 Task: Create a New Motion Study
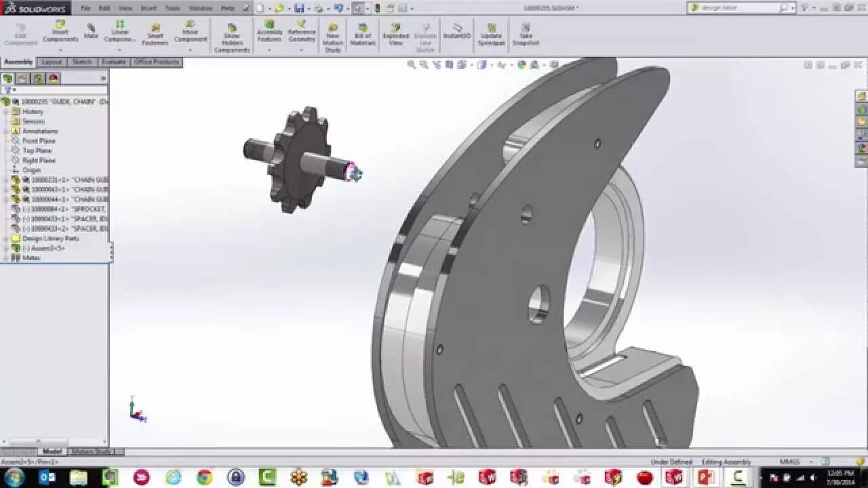pyautogui.click(x=333, y=39)
